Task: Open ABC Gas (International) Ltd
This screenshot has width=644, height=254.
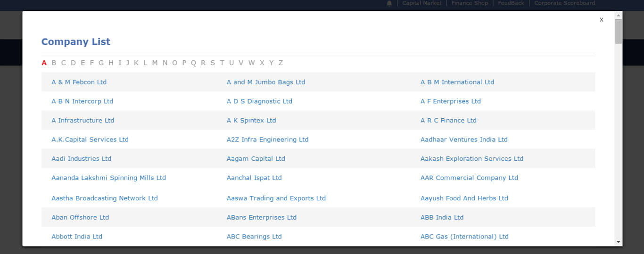Action: tap(464, 237)
